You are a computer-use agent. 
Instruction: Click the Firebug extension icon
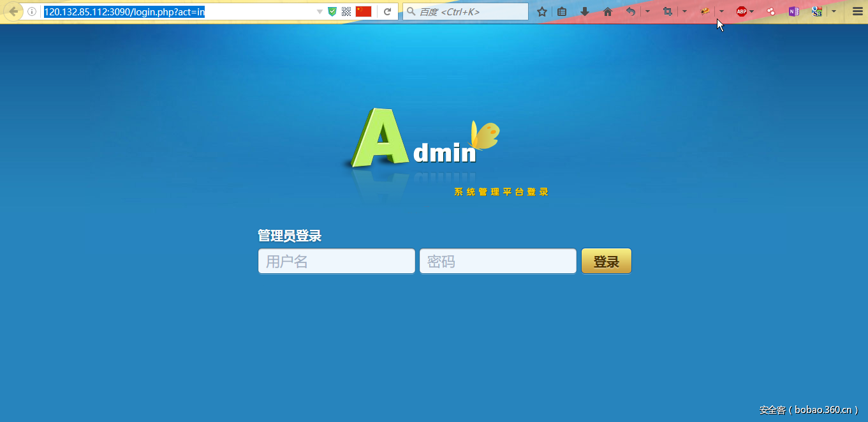click(704, 11)
